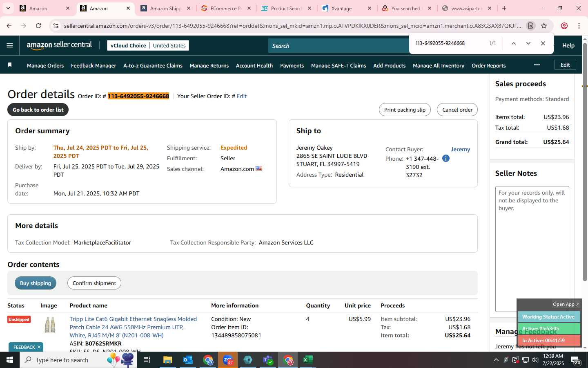Click the Seller Central Search field

339,46
